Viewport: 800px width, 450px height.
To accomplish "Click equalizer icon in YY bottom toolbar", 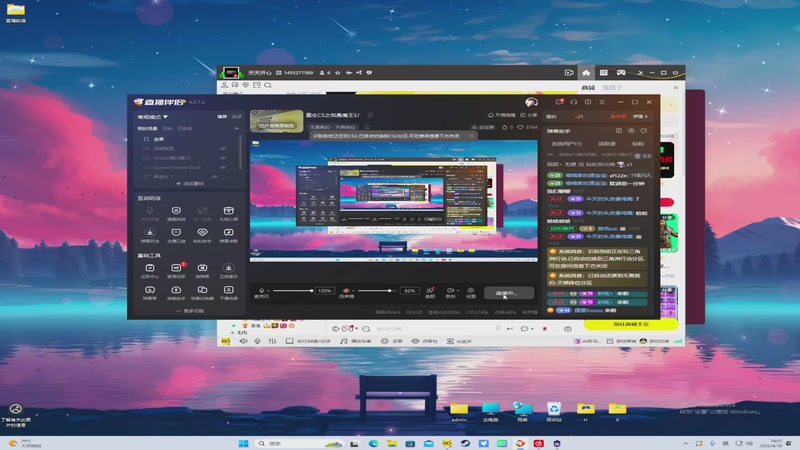I will coord(272,341).
